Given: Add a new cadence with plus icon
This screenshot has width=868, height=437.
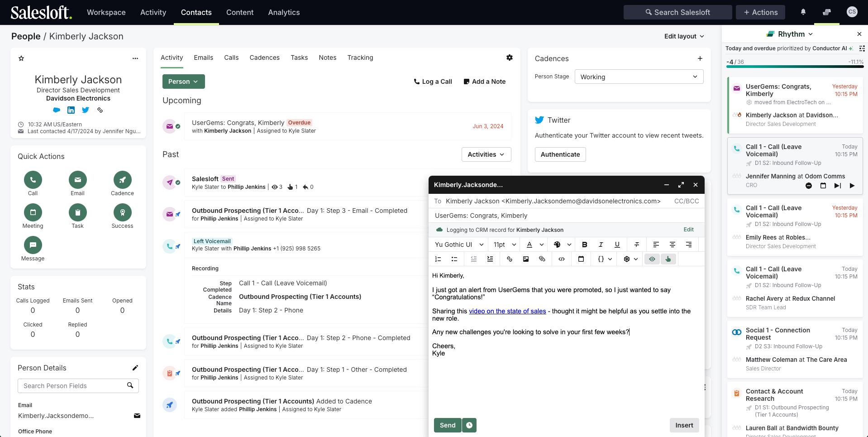Looking at the screenshot, I should 700,58.
